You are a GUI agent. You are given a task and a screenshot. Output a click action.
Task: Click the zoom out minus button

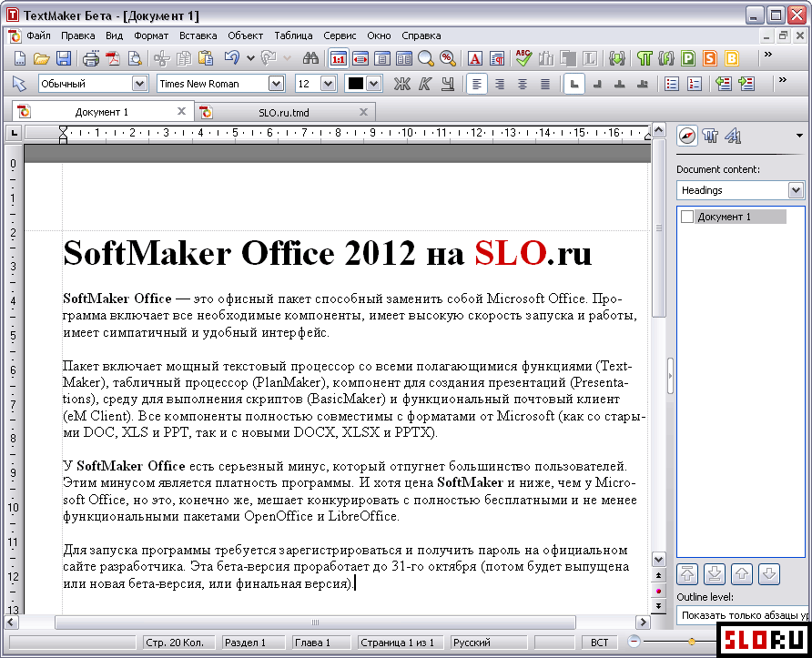point(634,642)
